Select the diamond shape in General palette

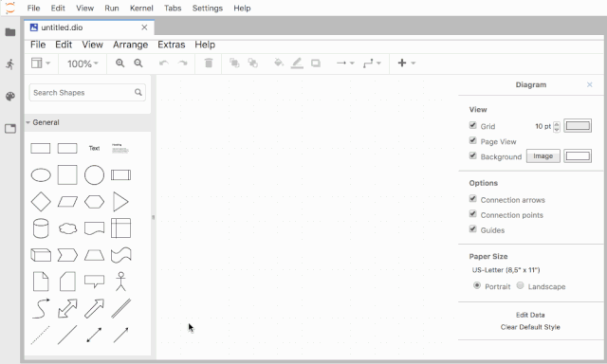coord(41,202)
